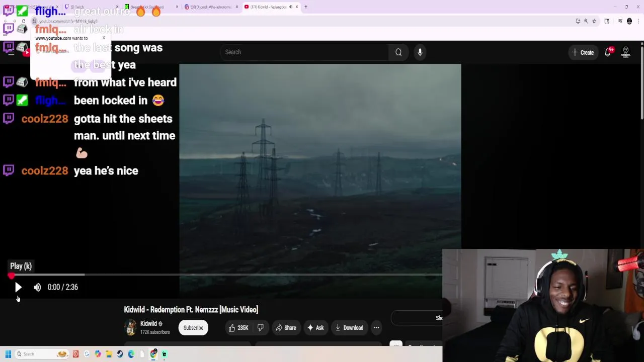This screenshot has width=644, height=362.
Task: Search with voice microphone icon
Action: (x=420, y=52)
